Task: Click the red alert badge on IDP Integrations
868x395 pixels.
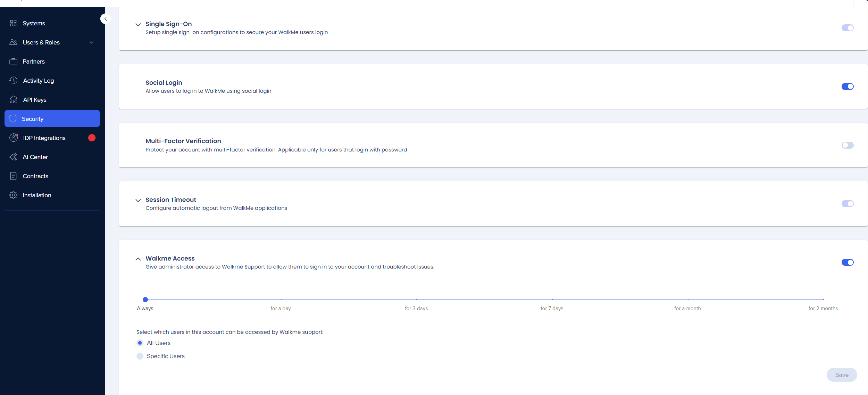Action: tap(92, 138)
